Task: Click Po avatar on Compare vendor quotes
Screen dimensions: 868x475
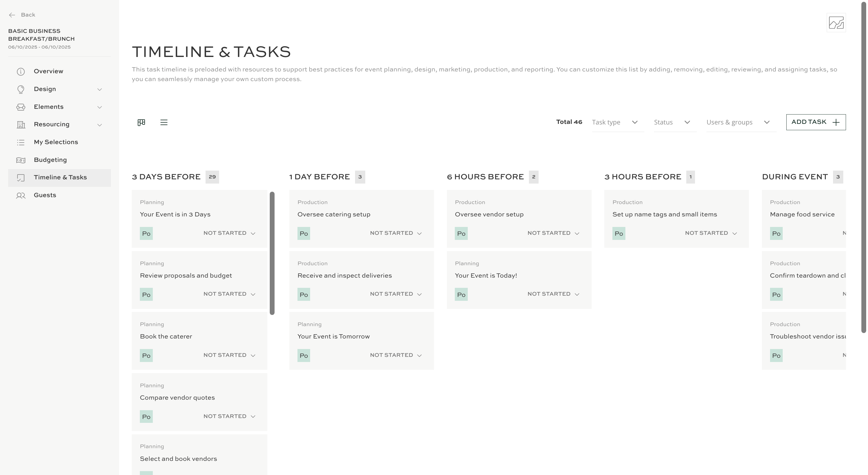Action: tap(146, 417)
